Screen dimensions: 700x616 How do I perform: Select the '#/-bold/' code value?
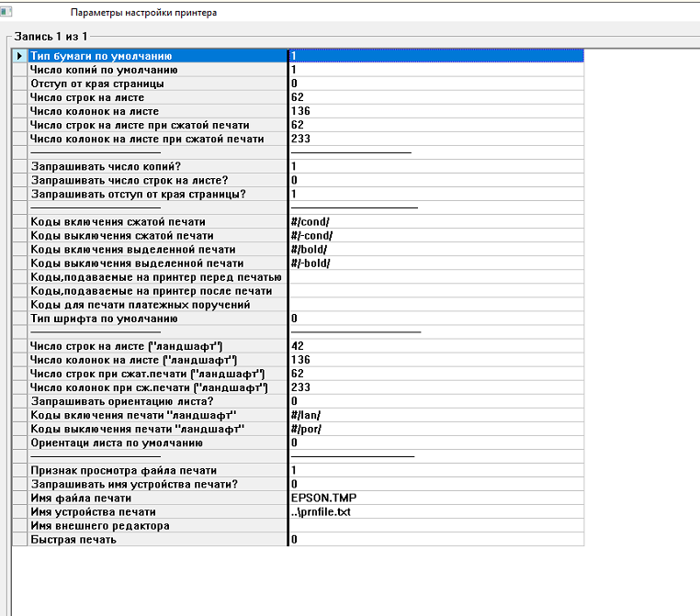(x=435, y=263)
